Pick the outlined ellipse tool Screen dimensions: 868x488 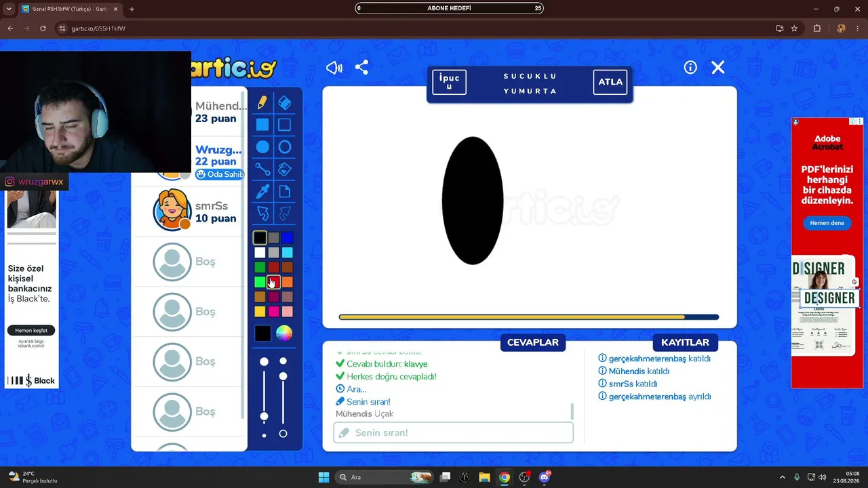click(x=285, y=147)
